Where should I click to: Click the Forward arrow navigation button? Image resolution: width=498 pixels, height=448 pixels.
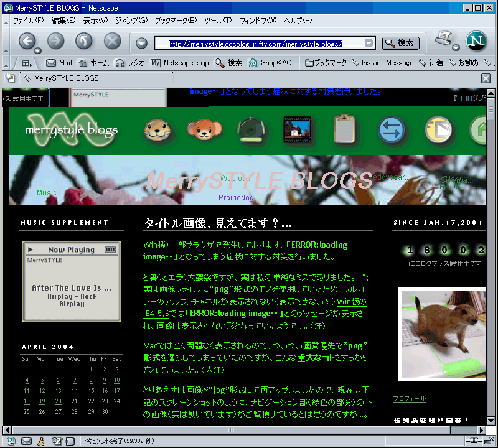click(55, 41)
